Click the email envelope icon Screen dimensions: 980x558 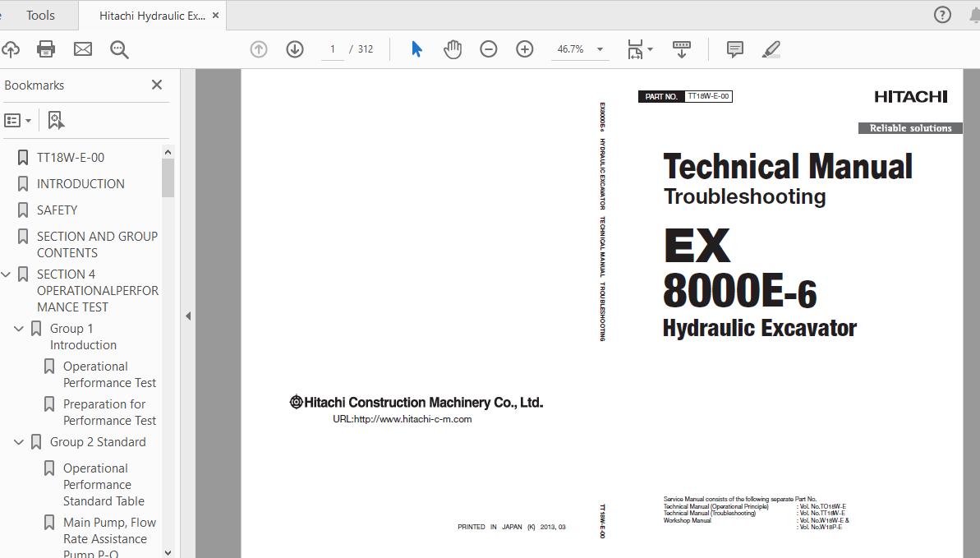[x=83, y=49]
